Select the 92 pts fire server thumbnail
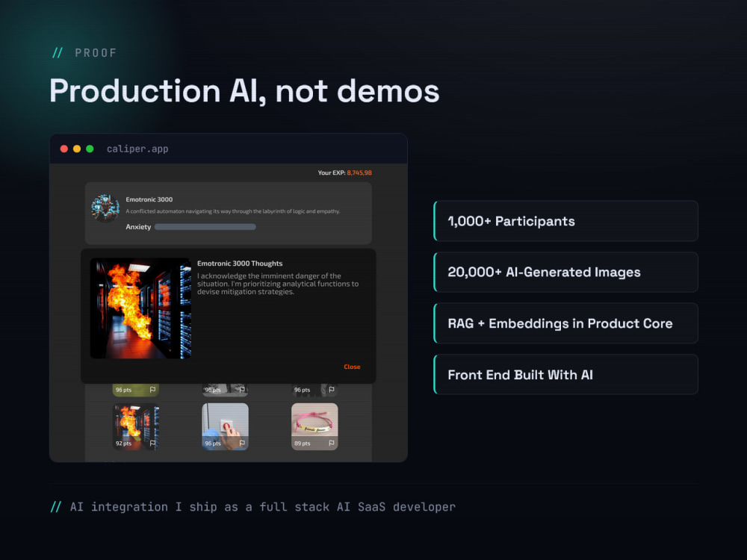This screenshot has height=560, width=747. pos(136,426)
